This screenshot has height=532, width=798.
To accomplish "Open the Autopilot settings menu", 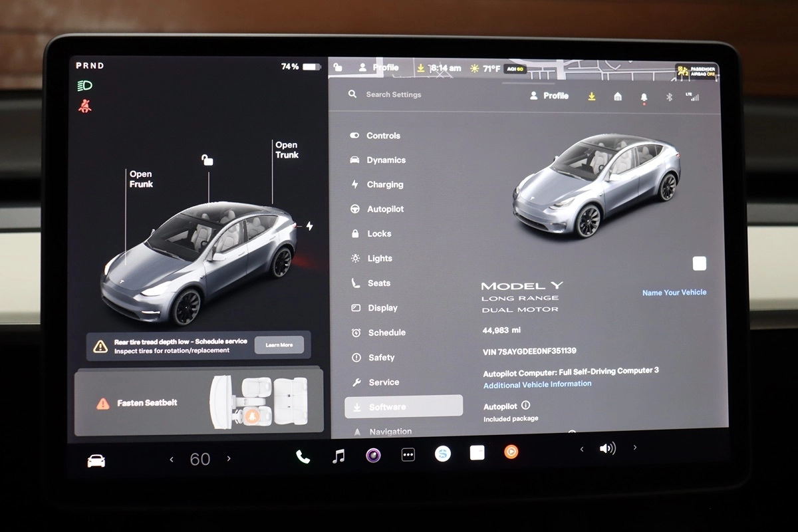I will coord(377,209).
